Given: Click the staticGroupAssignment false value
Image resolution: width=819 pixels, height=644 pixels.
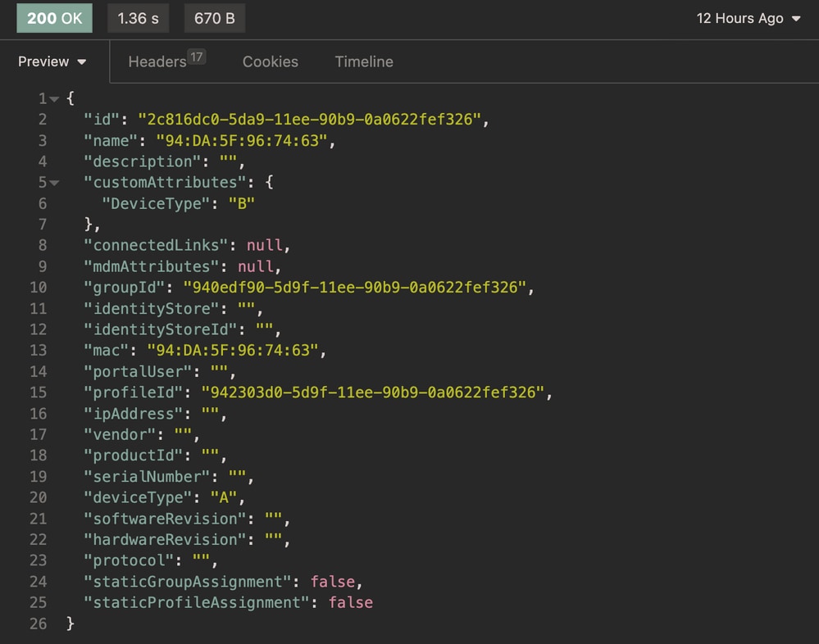Looking at the screenshot, I should (x=332, y=582).
